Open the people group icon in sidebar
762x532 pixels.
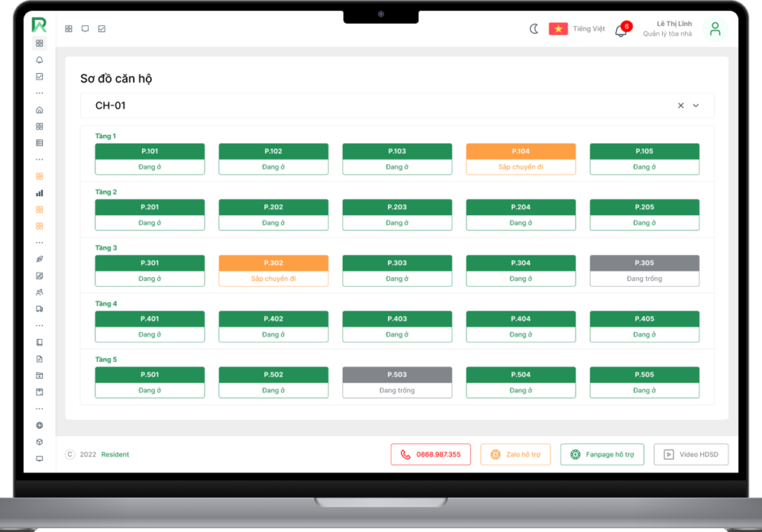40,292
